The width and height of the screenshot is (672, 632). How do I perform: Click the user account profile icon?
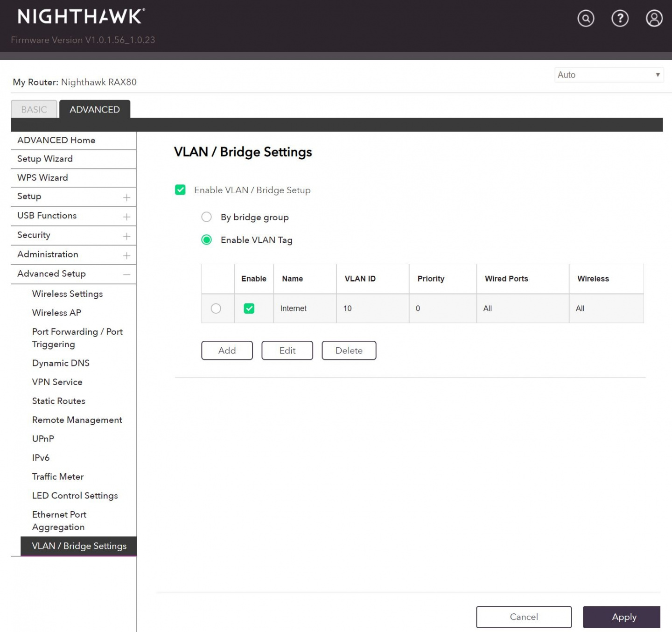pyautogui.click(x=654, y=19)
